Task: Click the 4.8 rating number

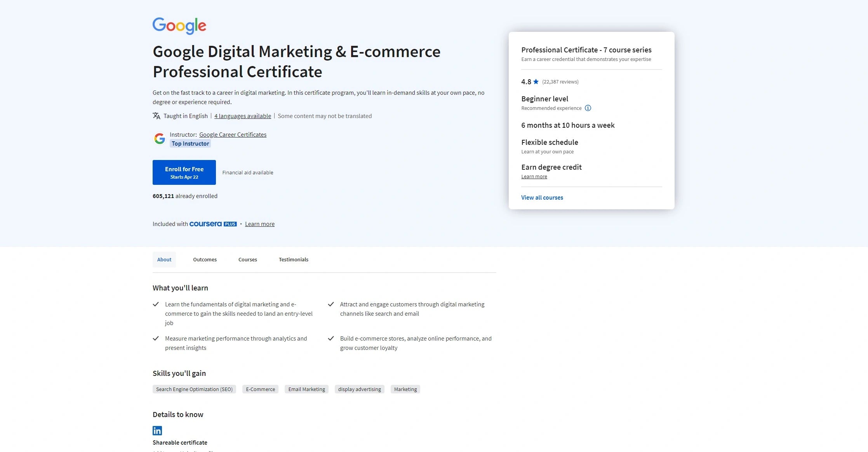Action: [526, 82]
